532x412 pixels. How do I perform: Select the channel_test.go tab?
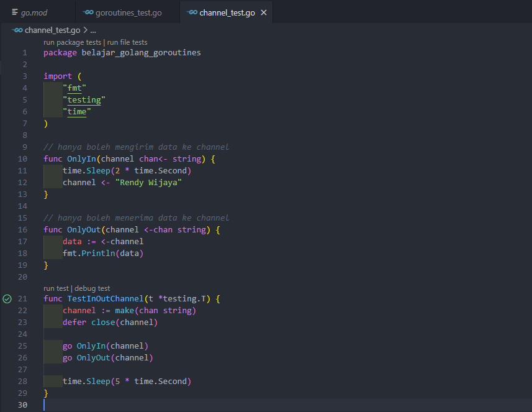[x=227, y=13]
